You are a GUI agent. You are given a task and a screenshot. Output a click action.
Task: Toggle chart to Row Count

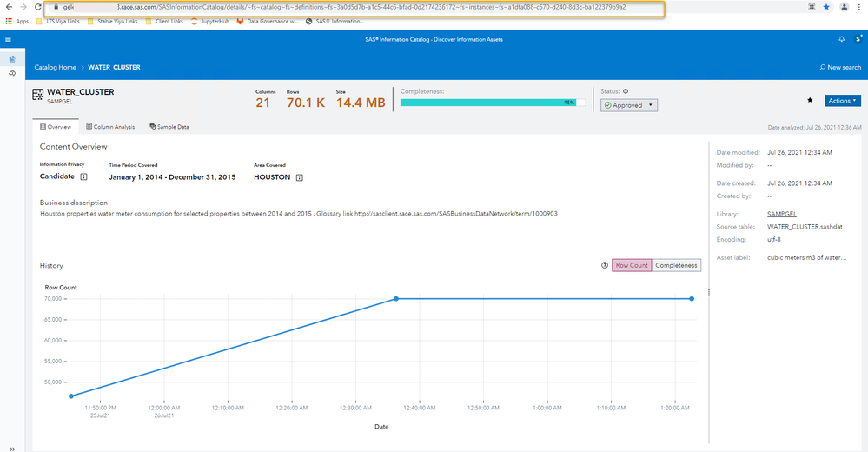pos(632,265)
